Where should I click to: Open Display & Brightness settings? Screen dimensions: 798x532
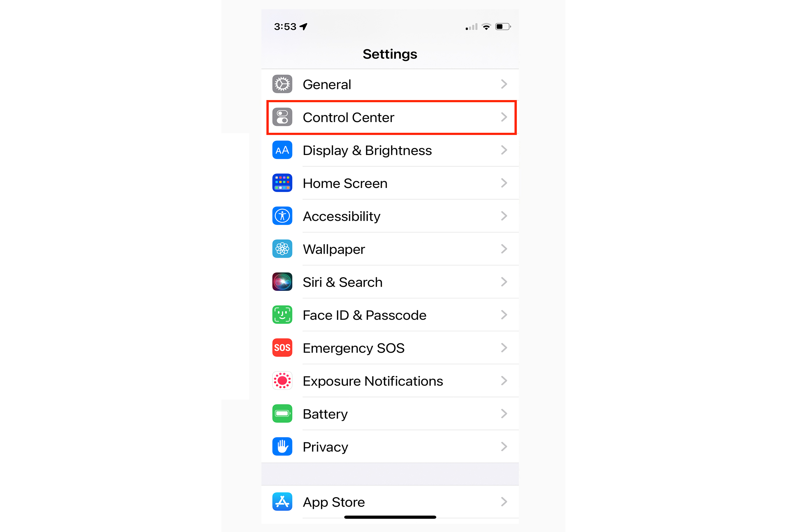392,150
